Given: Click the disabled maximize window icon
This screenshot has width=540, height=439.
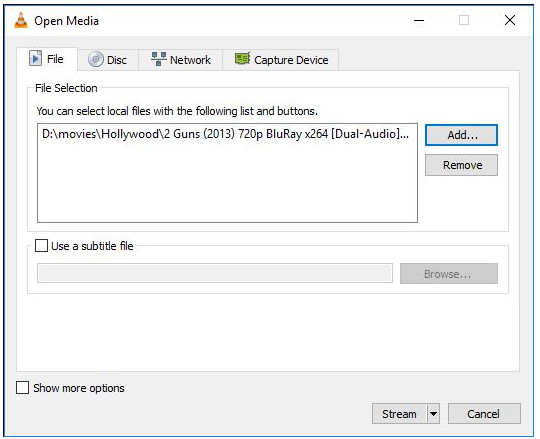Looking at the screenshot, I should click(464, 20).
